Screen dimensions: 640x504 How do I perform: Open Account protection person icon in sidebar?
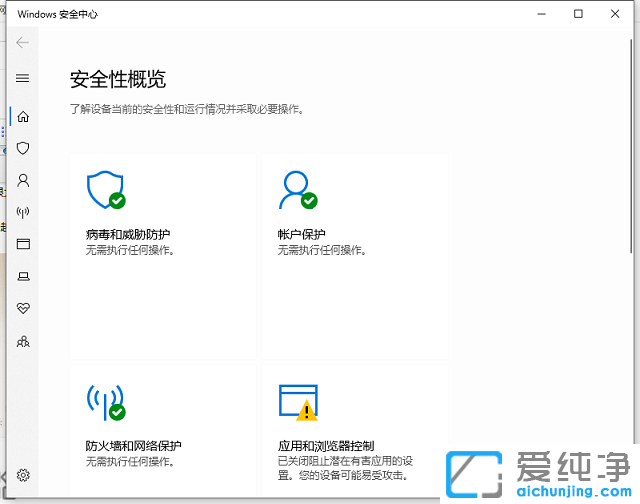(23, 181)
